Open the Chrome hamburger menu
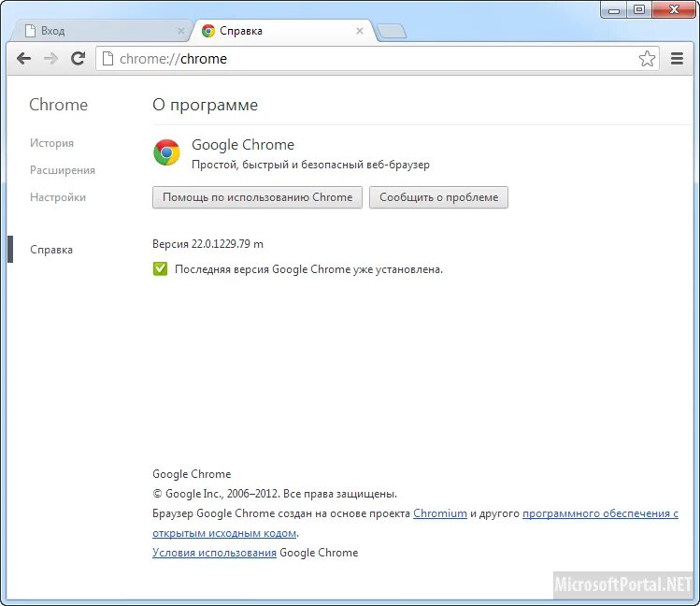The width and height of the screenshot is (700, 606). (677, 59)
